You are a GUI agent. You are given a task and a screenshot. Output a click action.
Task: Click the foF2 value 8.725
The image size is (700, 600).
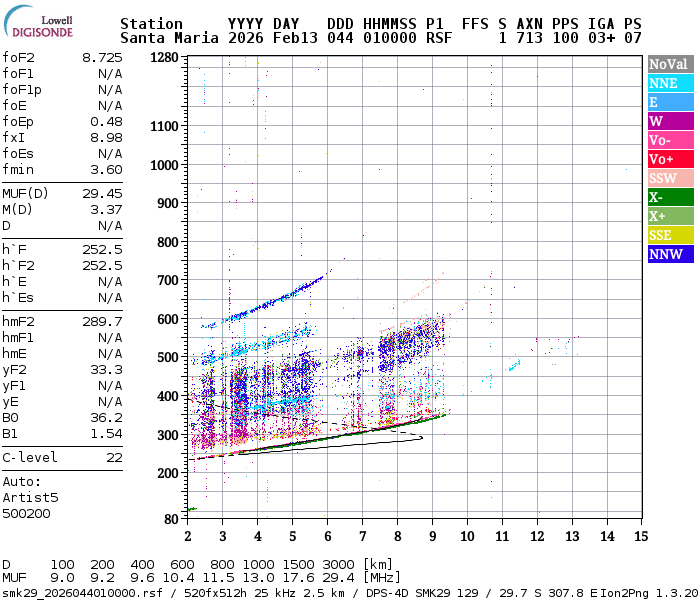[x=102, y=58]
